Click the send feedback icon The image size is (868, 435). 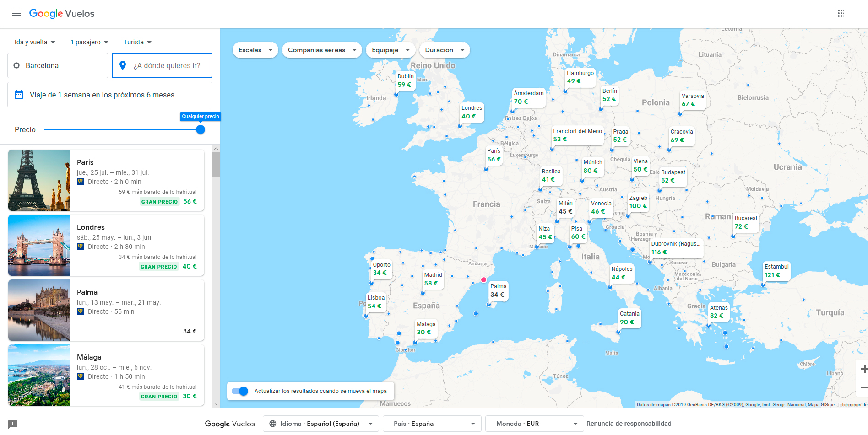click(x=13, y=424)
